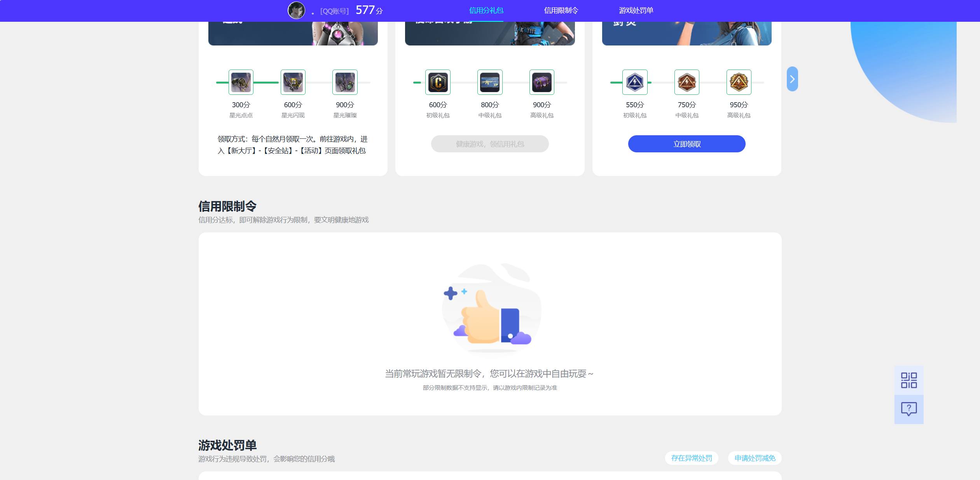Screen dimensions: 980x480
Task: Open the 存在异常处罚 link
Action: 692,458
